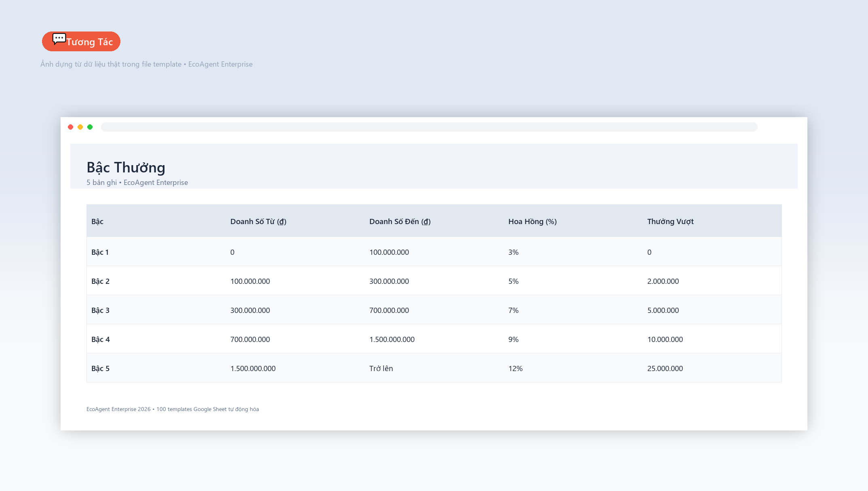The height and width of the screenshot is (491, 868).
Task: Select the Doanh Số Từ (đ) header
Action: tap(258, 221)
